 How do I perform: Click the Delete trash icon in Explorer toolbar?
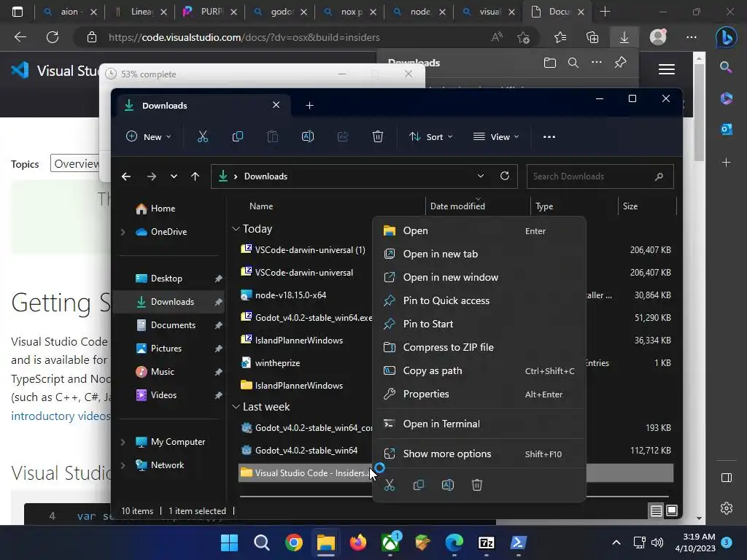[377, 136]
